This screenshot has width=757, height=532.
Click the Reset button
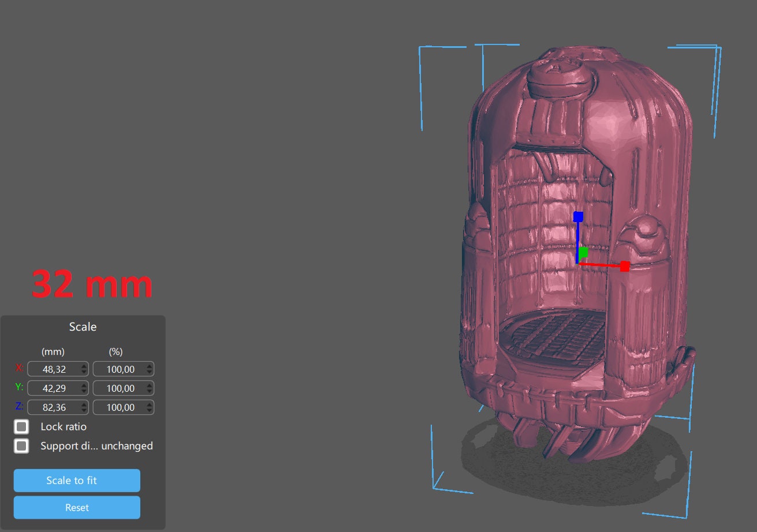[77, 508]
